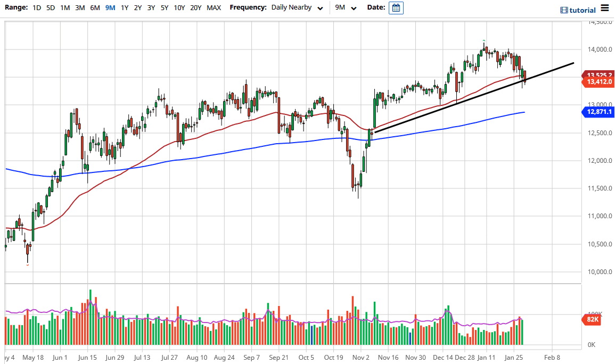Click the 12,871.1 blue moving average label
The width and height of the screenshot is (615, 364).
coord(598,112)
